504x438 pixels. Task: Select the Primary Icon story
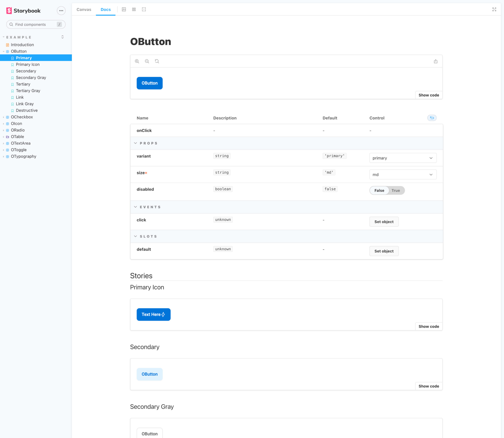coord(28,65)
